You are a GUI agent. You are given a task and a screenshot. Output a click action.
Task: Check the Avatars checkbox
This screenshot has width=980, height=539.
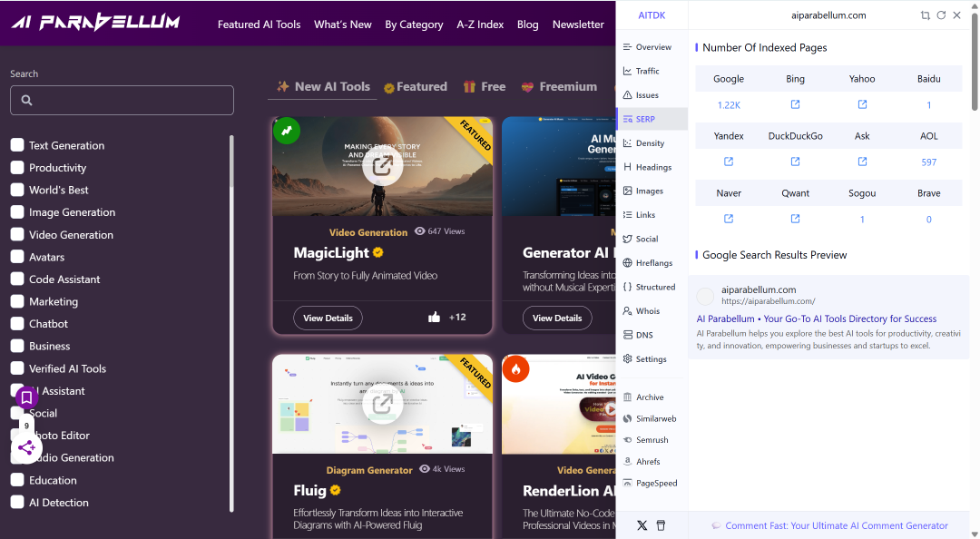coord(17,257)
